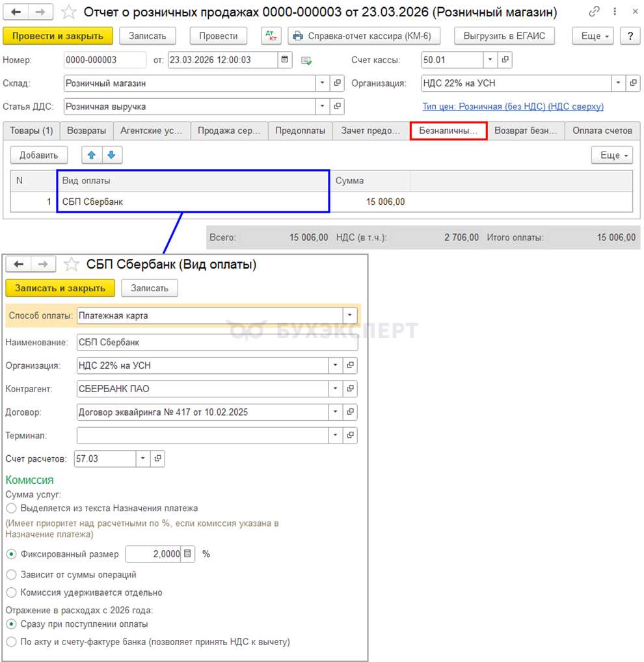
Task: Expand the Способ оплаты dropdown
Action: point(350,315)
